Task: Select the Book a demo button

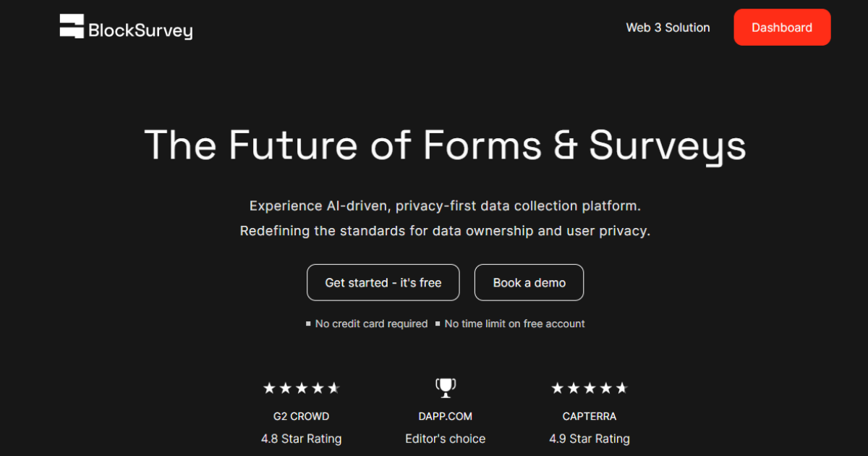Action: pyautogui.click(x=529, y=282)
